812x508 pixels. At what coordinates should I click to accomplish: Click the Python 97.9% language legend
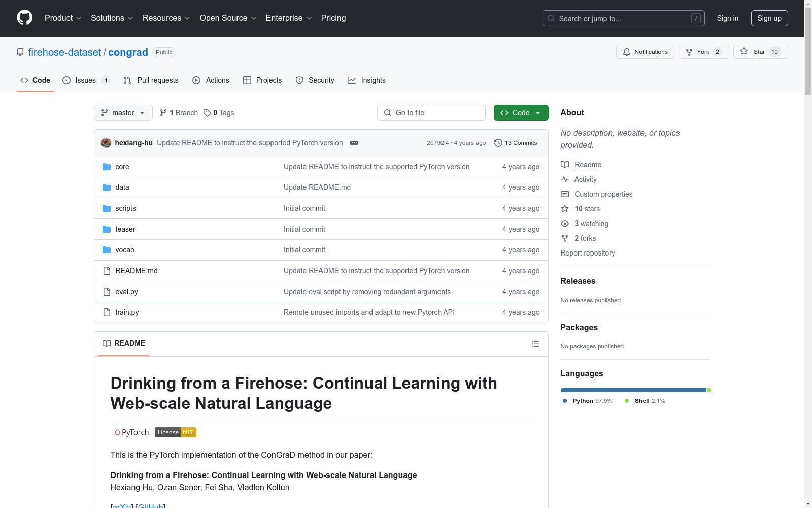coord(588,401)
